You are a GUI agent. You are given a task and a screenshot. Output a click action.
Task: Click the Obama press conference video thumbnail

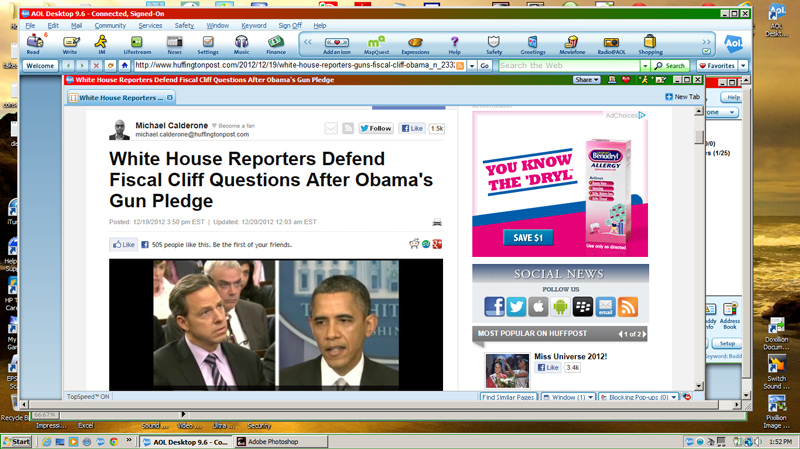pyautogui.click(x=276, y=325)
